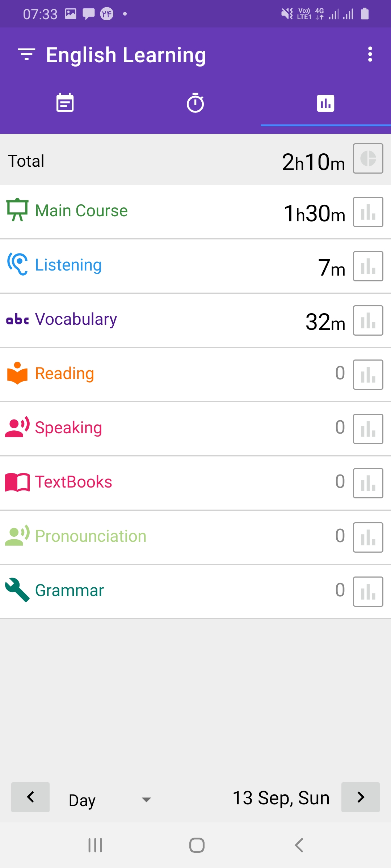Open the filter menu icon beside English Learning
The width and height of the screenshot is (391, 868).
pyautogui.click(x=26, y=54)
